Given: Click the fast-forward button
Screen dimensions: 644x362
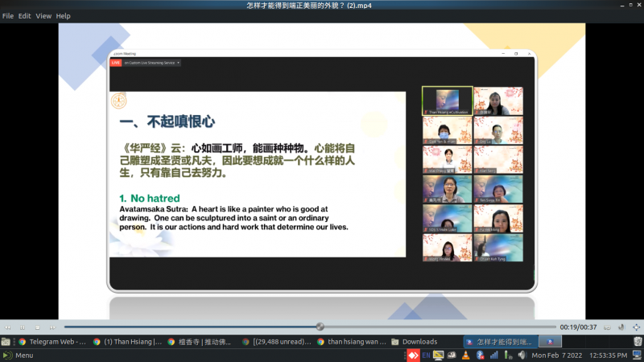Looking at the screenshot, I should [x=52, y=327].
